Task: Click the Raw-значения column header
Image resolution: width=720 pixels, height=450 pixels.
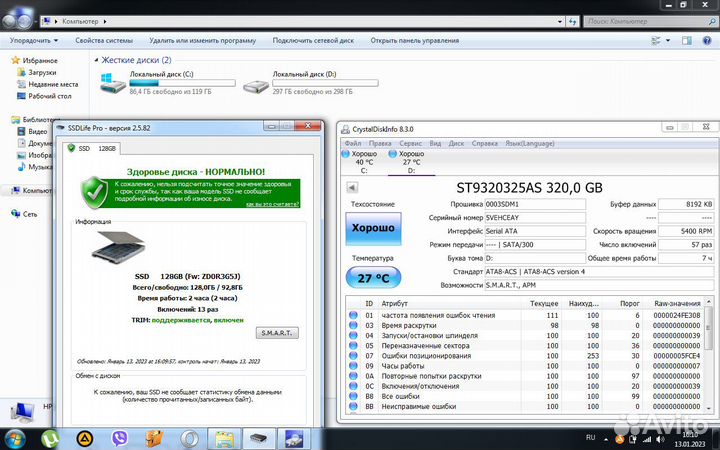Action: tap(677, 304)
